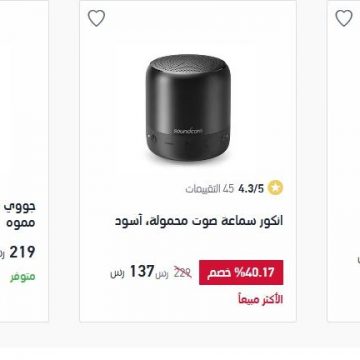360x360 pixels.
Task: Open the جووي product title on left card
Action: pyautogui.click(x=20, y=206)
